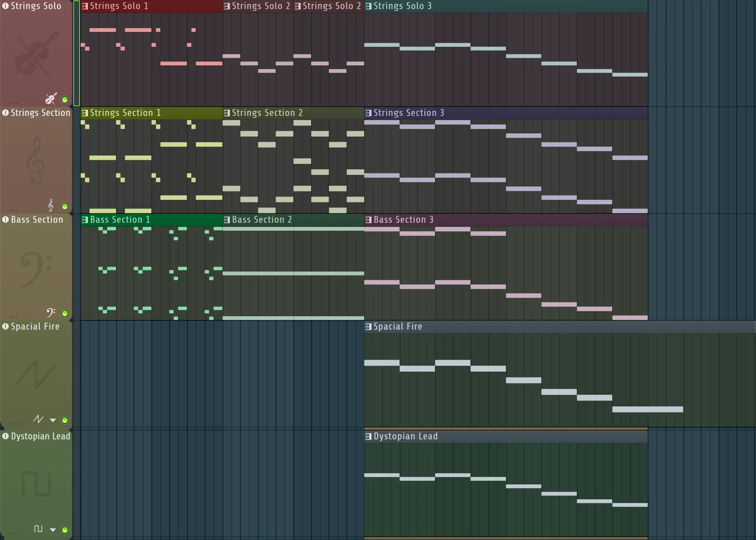The image size is (756, 540).
Task: Mute the Dystopian Lead track green LED
Action: click(x=65, y=530)
